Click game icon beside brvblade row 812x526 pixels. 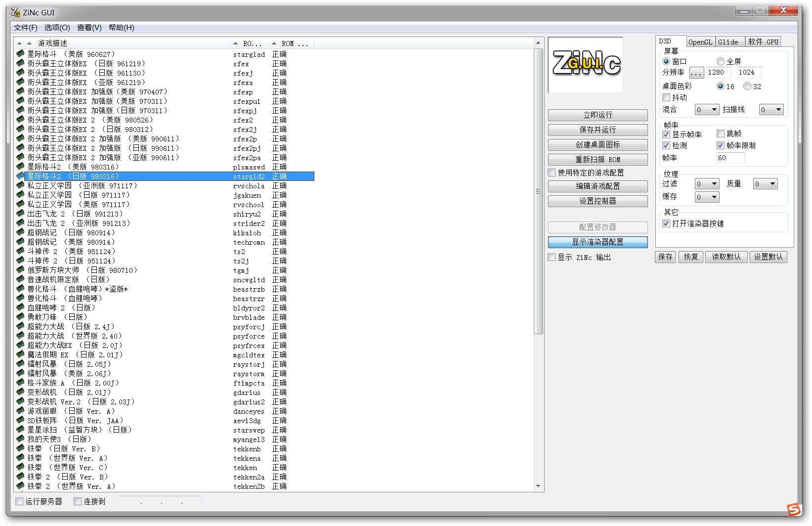pyautogui.click(x=20, y=317)
